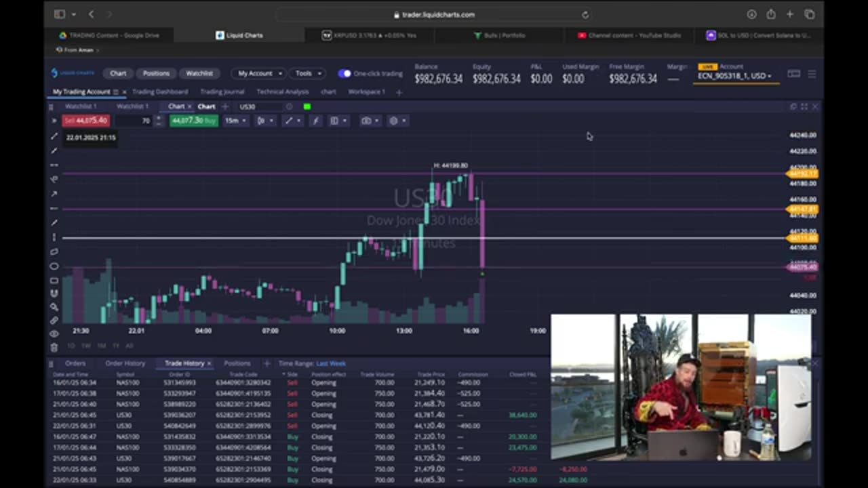Click 44111.60 white line price label
The width and height of the screenshot is (868, 488).
pos(803,239)
